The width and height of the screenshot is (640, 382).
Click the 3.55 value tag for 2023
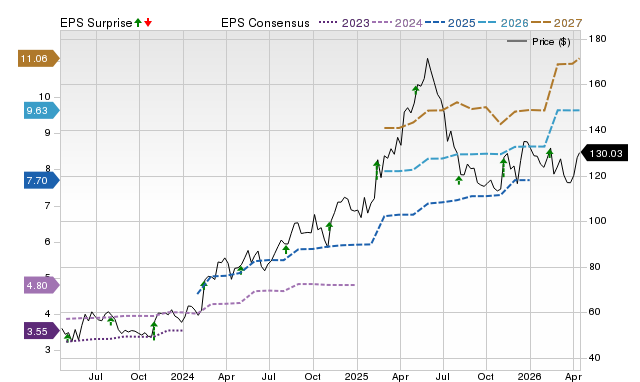point(42,331)
